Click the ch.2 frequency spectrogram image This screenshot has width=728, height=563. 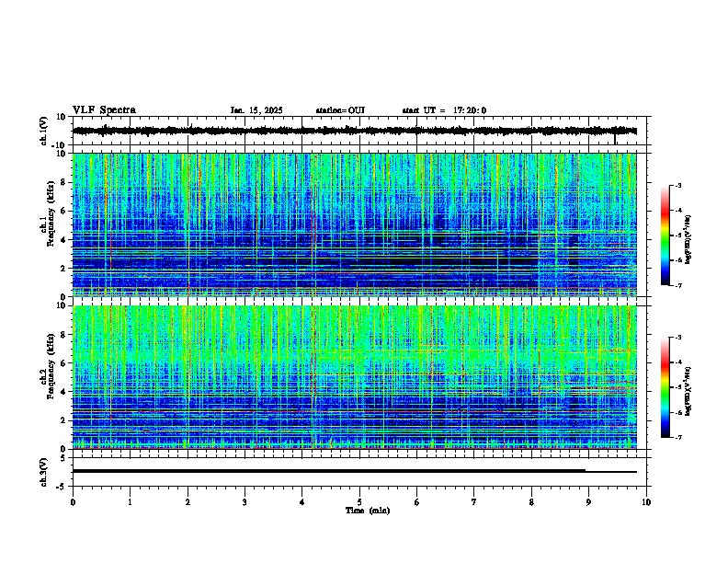click(x=355, y=377)
